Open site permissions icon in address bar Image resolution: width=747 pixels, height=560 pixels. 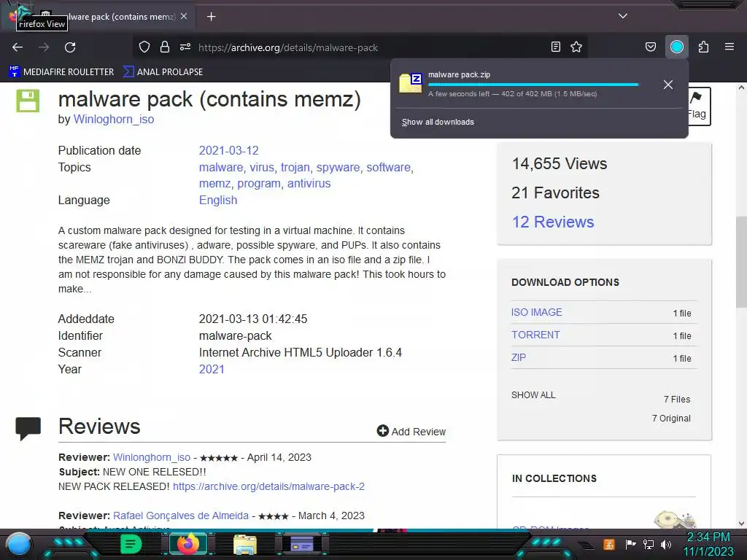tap(185, 47)
